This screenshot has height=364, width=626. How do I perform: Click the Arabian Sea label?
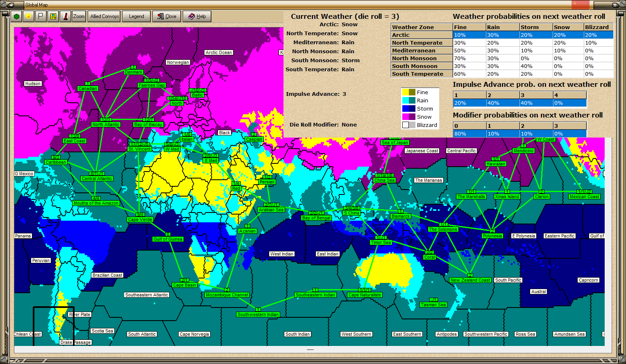[x=271, y=210]
